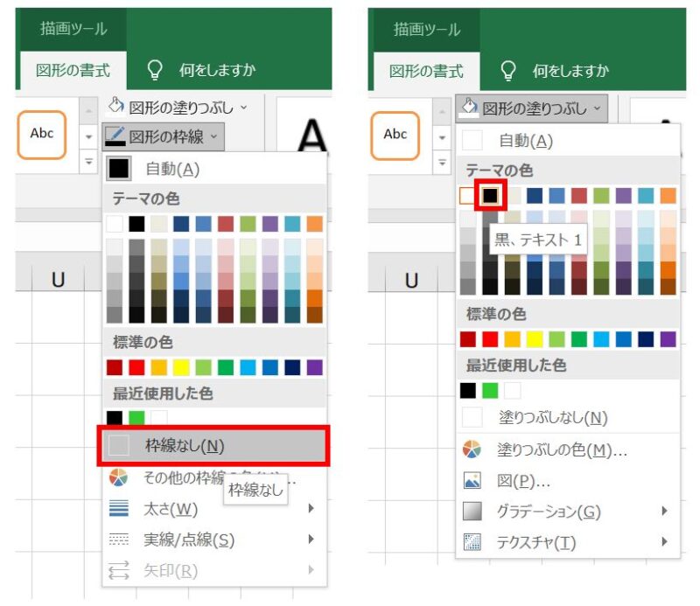Pick standard red in left outline menu

136,367
